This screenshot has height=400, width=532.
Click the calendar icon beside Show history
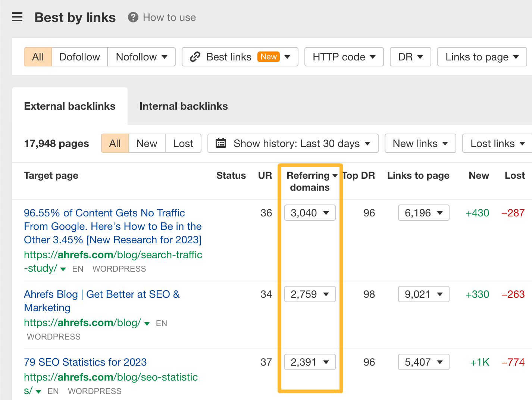221,143
